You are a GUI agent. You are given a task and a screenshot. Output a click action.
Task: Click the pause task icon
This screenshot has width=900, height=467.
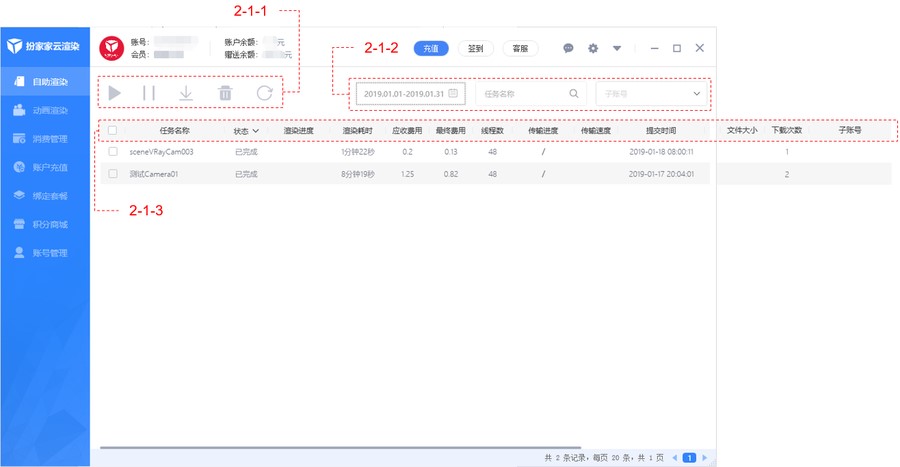tap(149, 93)
